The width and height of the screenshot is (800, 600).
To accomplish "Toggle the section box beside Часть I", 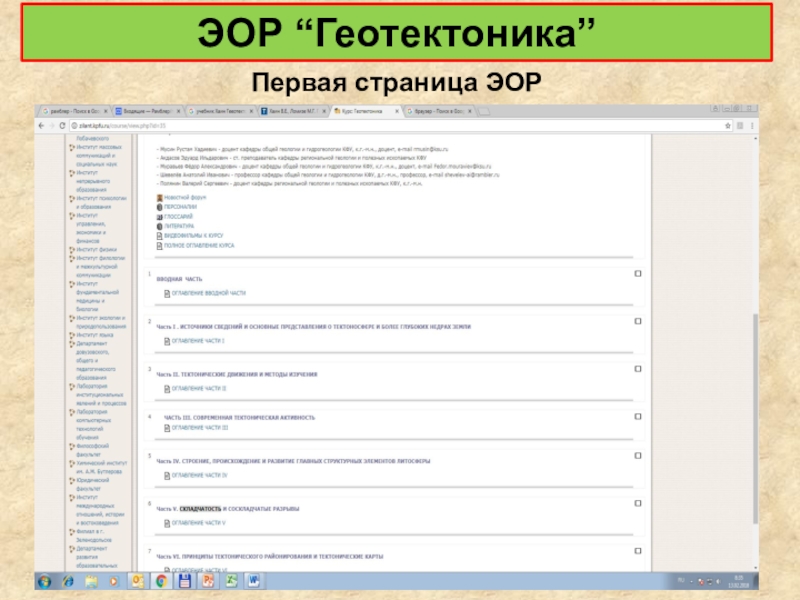I will pyautogui.click(x=636, y=322).
